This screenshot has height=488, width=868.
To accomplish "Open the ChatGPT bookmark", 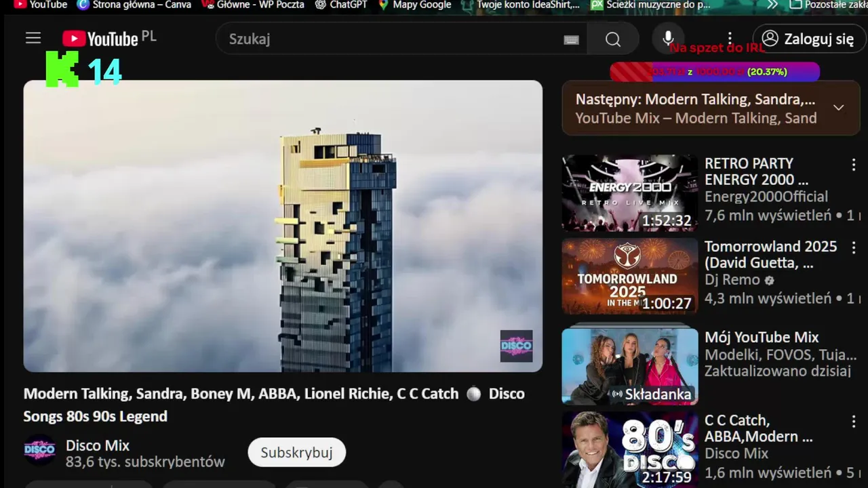I will [x=341, y=5].
